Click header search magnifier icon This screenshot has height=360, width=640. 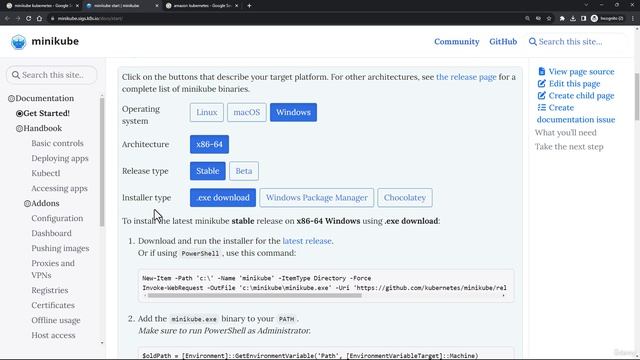coord(533,42)
